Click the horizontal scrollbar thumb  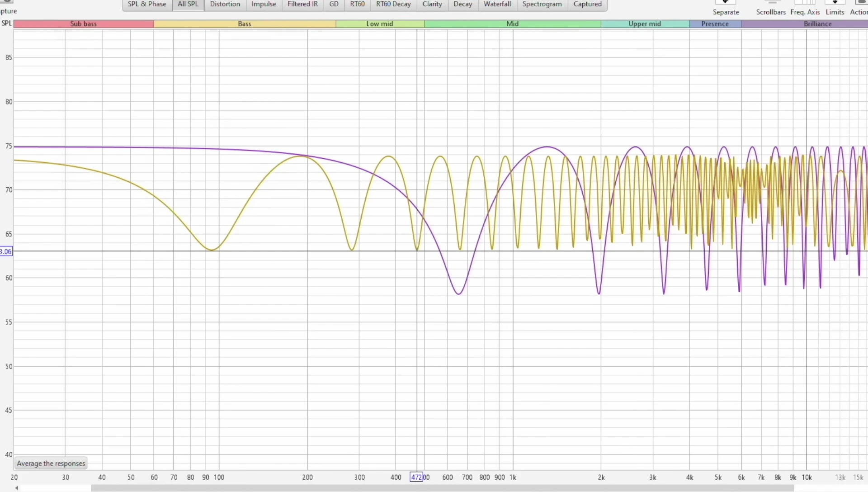[x=442, y=488]
